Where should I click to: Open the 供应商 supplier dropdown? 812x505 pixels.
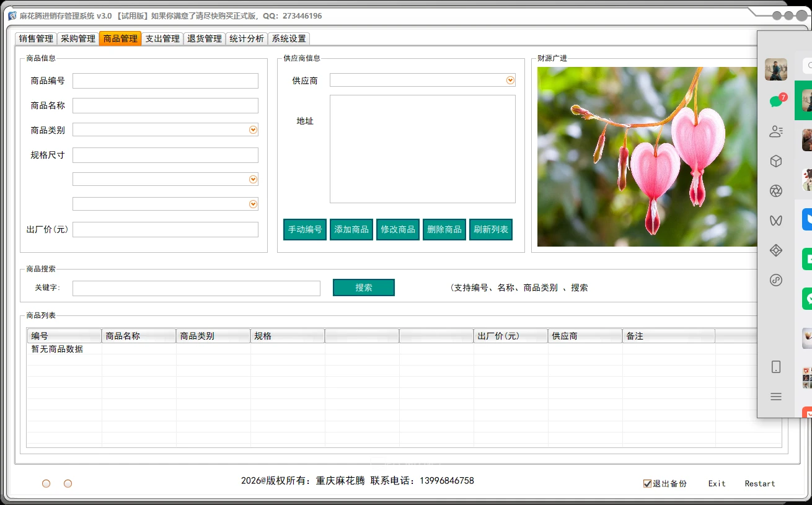click(x=510, y=80)
